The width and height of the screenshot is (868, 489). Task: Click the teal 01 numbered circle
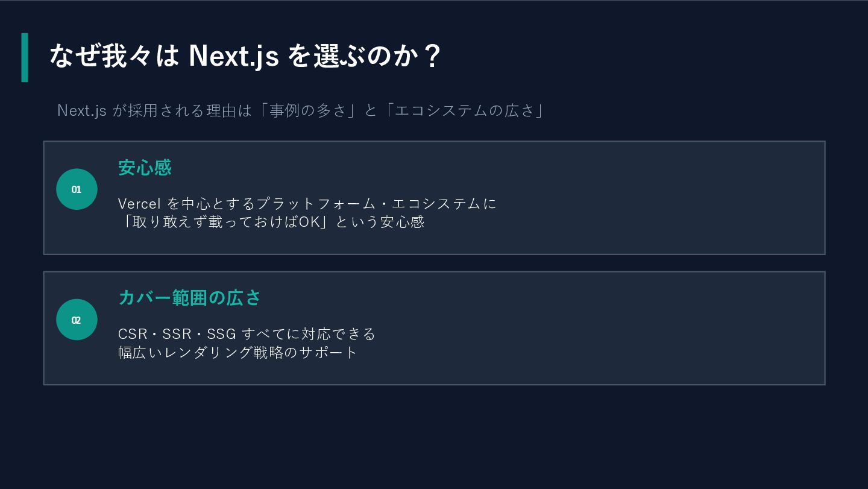(77, 189)
